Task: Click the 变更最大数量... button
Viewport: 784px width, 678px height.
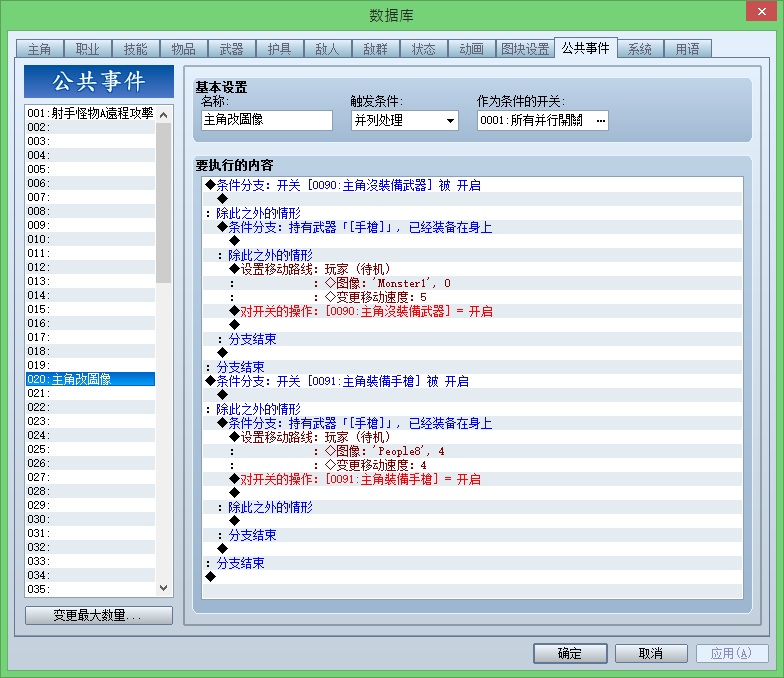Action: (98, 615)
